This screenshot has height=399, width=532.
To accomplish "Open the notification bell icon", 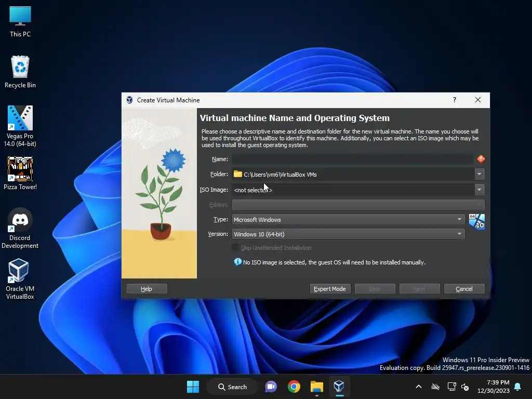I will 518,387.
